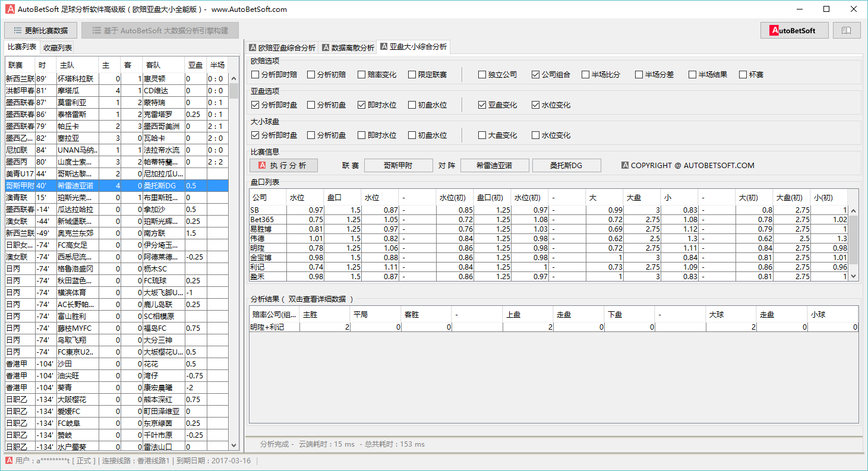Enable the 独立公司 checkbox
The height and width of the screenshot is (471, 868).
(498, 75)
